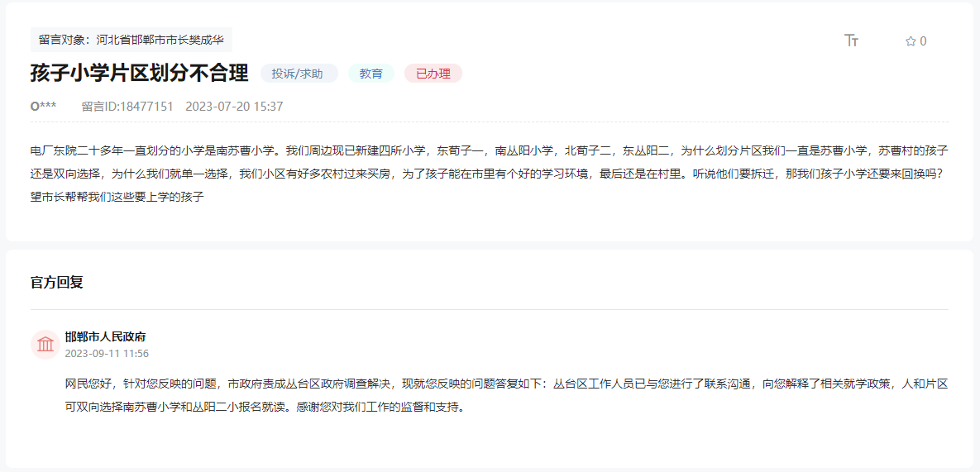Click the title 孩子小学片区划分不合理
This screenshot has height=472, width=980.
[140, 73]
